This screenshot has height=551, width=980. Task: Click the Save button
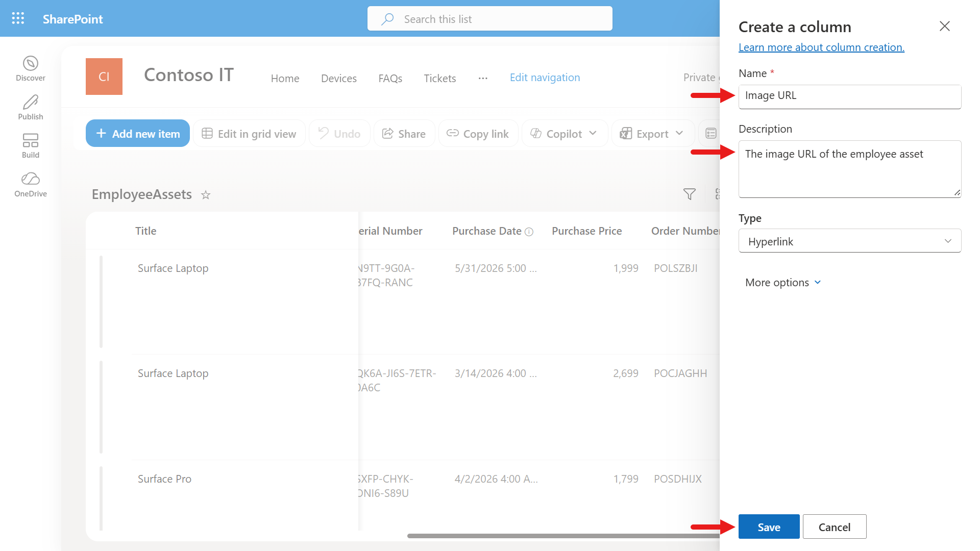769,527
